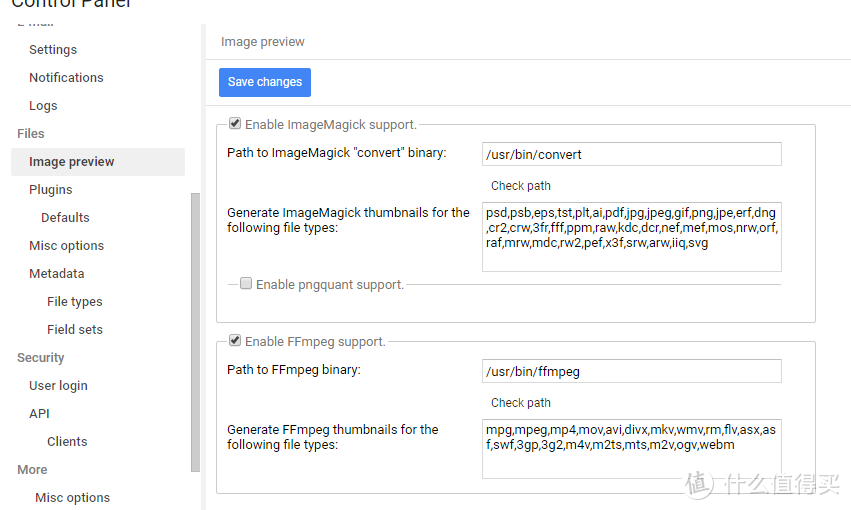Viewport: 851px width, 510px height.
Task: Select File types under Metadata
Action: coord(75,302)
